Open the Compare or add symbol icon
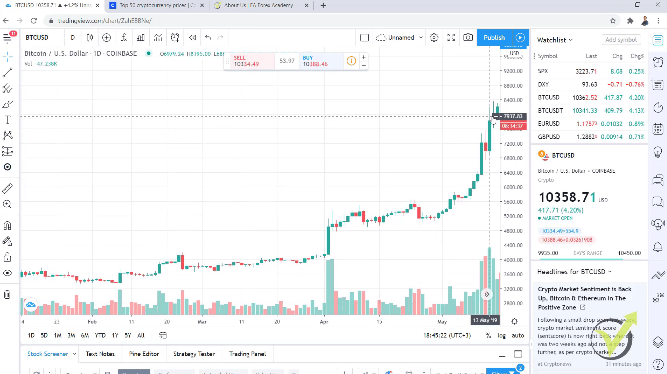The height and width of the screenshot is (374, 667). [x=106, y=37]
